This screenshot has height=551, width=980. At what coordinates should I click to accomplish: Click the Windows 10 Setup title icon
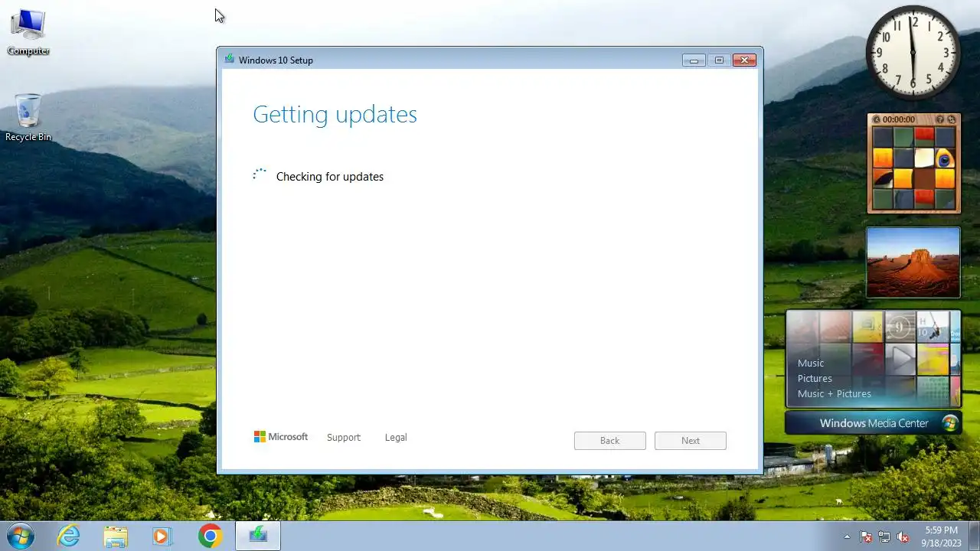pos(229,59)
